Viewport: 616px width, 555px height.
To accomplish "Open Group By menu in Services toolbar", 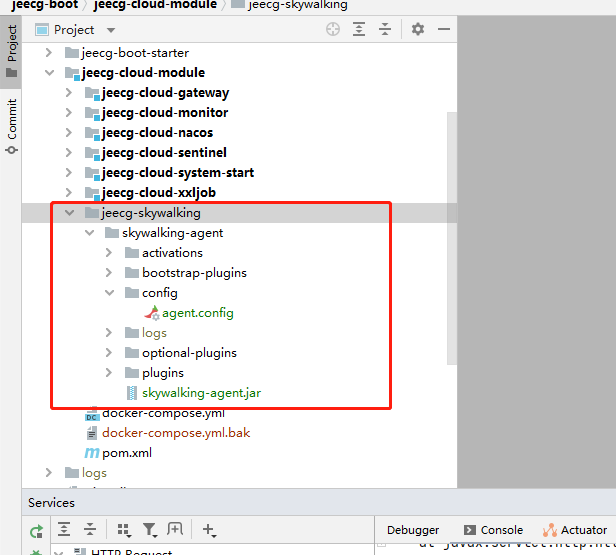I will (x=124, y=530).
